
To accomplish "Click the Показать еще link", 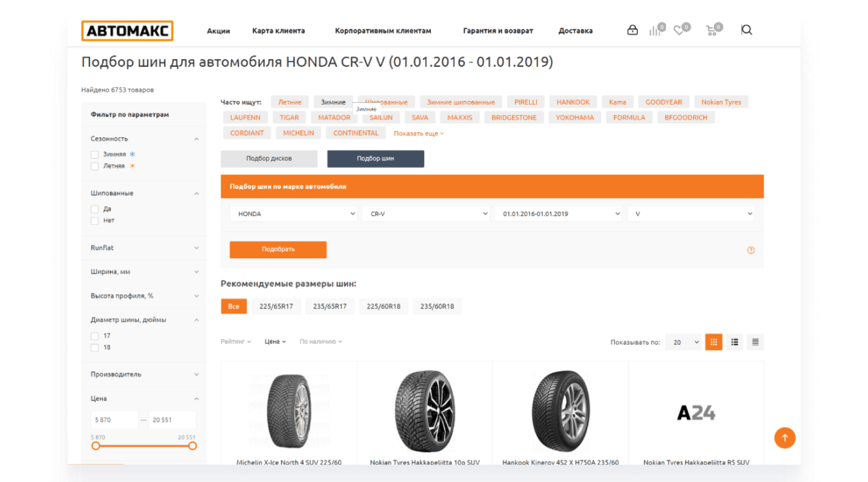I will [x=419, y=133].
